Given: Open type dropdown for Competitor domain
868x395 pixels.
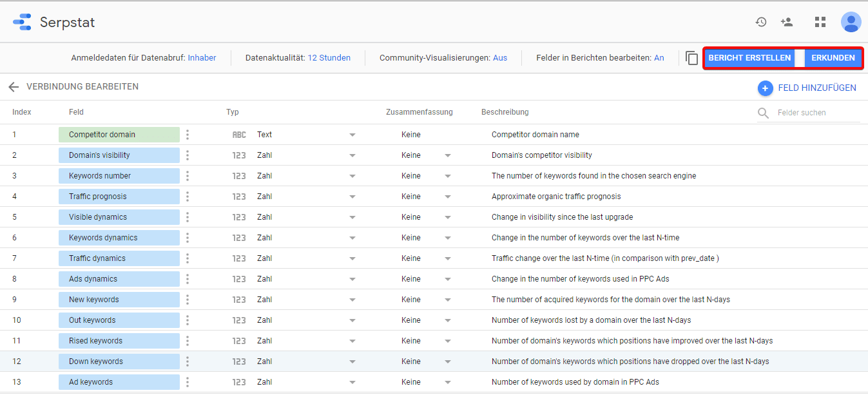Looking at the screenshot, I should (x=352, y=135).
